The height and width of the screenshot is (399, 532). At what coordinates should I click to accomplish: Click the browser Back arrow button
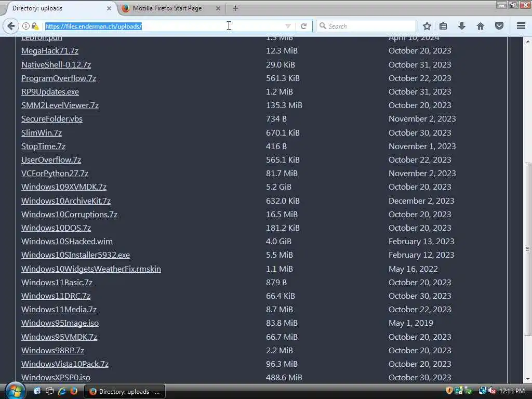tap(11, 26)
